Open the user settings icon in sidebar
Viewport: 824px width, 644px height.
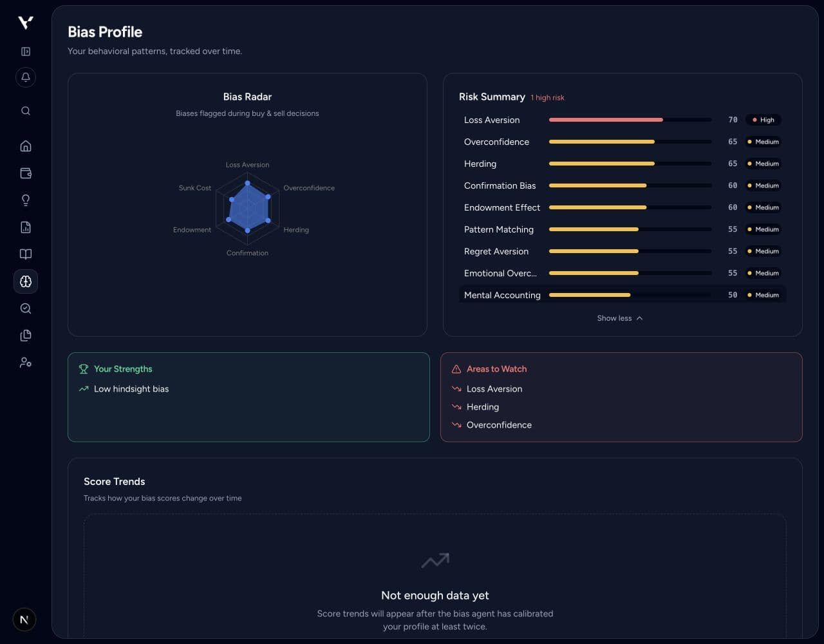point(26,363)
